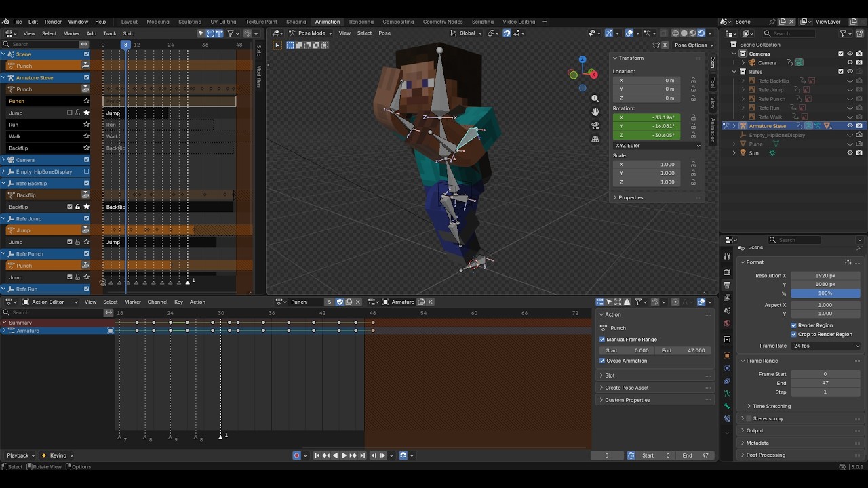The width and height of the screenshot is (868, 488).
Task: Click the playback sync stopwatch icon
Action: point(631,455)
